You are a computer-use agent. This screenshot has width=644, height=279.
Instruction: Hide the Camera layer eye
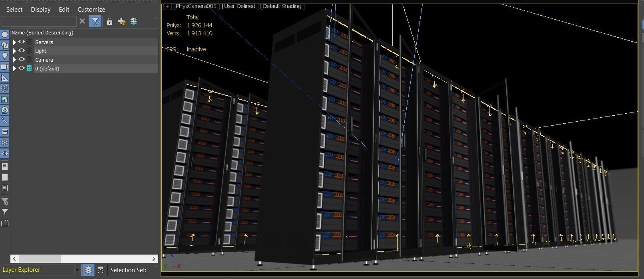[22, 60]
